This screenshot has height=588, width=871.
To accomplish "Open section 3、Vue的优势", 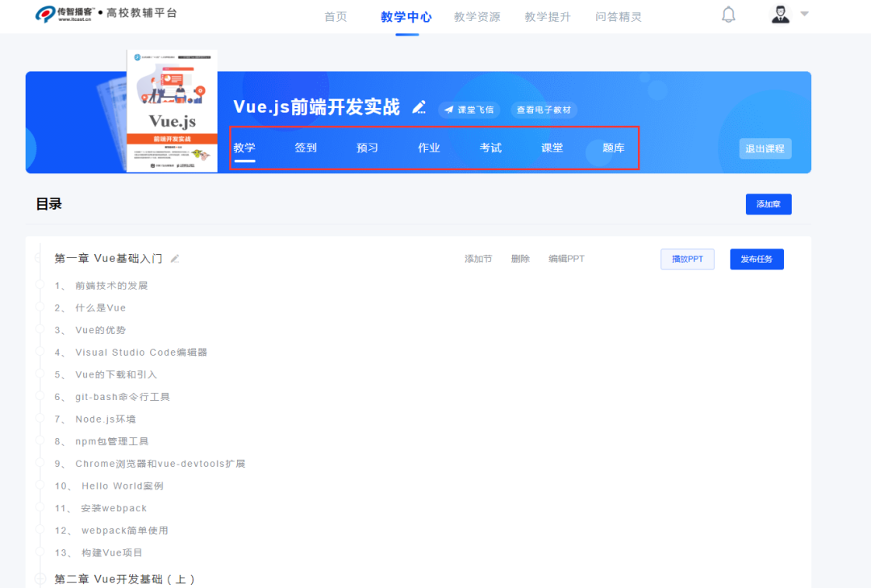I will (90, 330).
